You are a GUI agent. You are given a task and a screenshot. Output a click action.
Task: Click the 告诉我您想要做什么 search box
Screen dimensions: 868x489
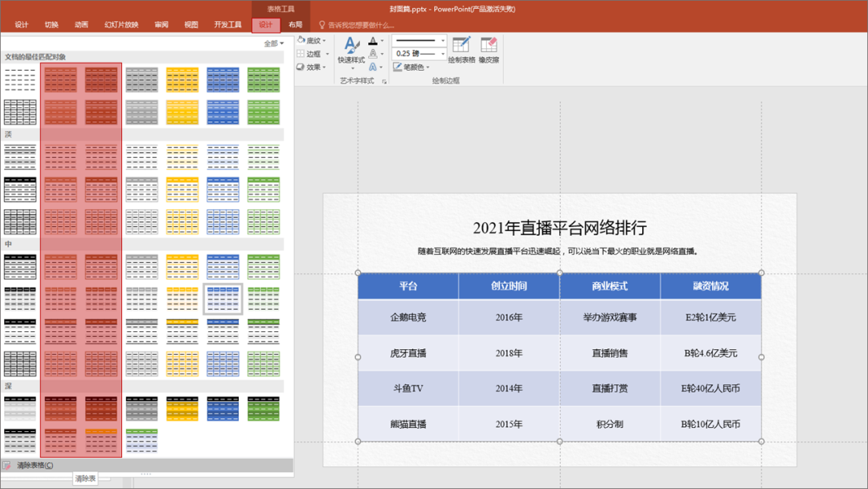(x=361, y=25)
